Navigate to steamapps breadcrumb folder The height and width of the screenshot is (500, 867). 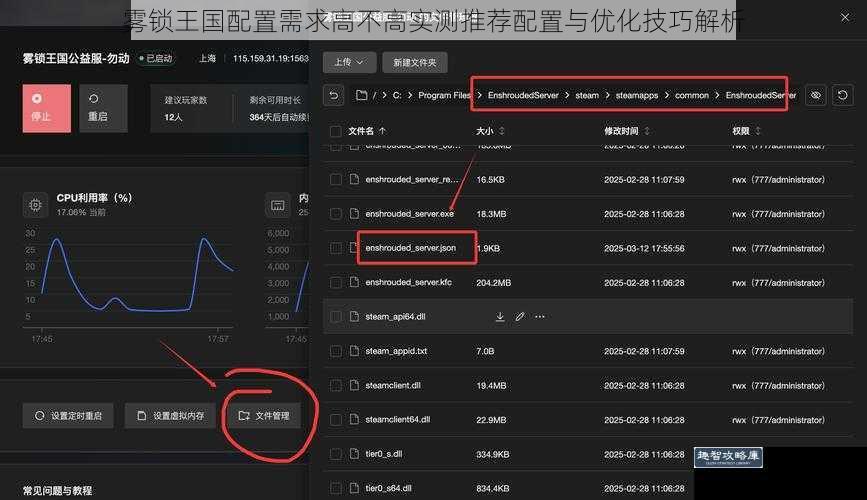click(x=636, y=95)
